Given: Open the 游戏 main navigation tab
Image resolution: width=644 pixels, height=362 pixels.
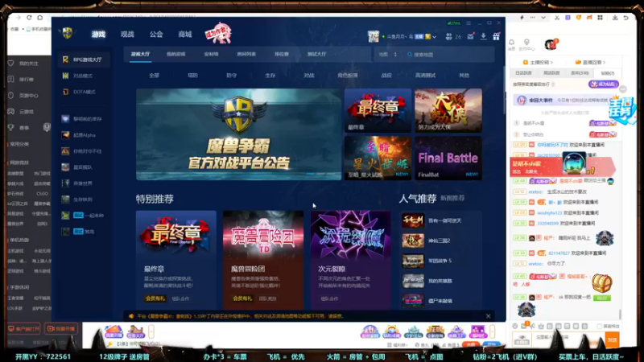Looking at the screenshot, I should pyautogui.click(x=98, y=35).
